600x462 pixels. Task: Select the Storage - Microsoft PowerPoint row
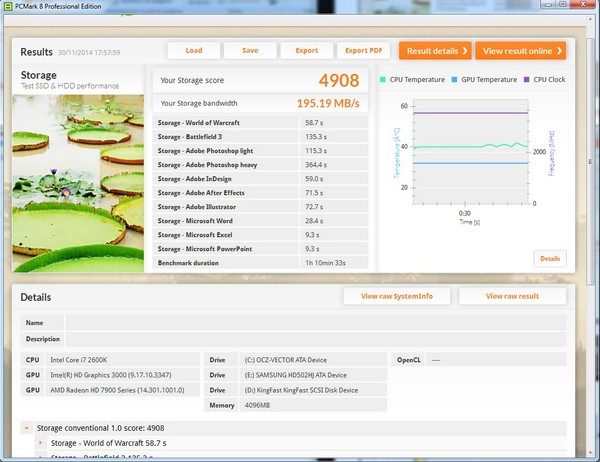click(260, 249)
